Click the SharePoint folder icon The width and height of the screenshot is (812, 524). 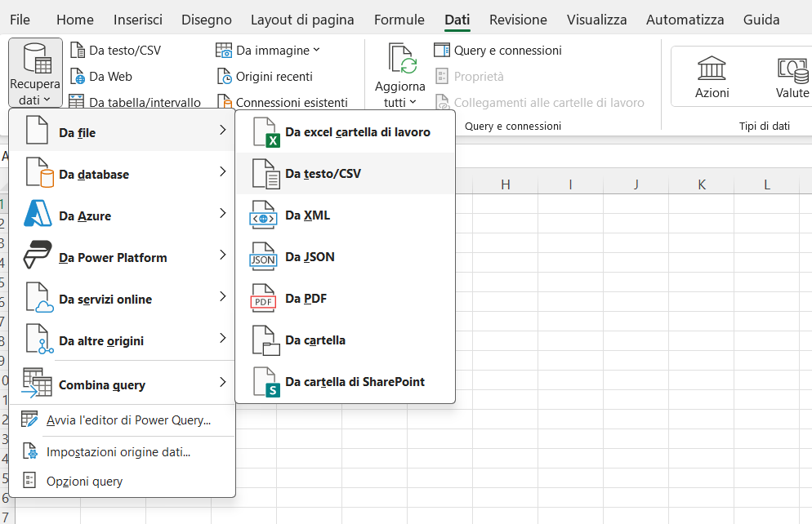click(x=263, y=383)
